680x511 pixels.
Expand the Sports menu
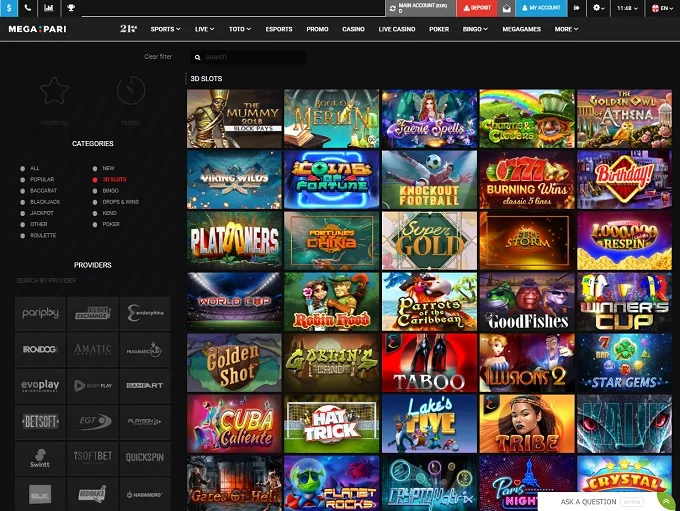165,29
